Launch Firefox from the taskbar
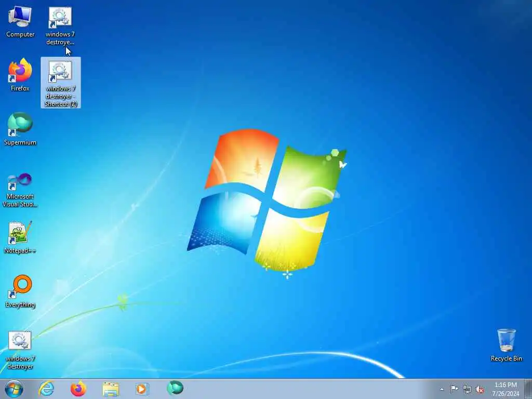Image resolution: width=532 pixels, height=399 pixels. (78, 389)
